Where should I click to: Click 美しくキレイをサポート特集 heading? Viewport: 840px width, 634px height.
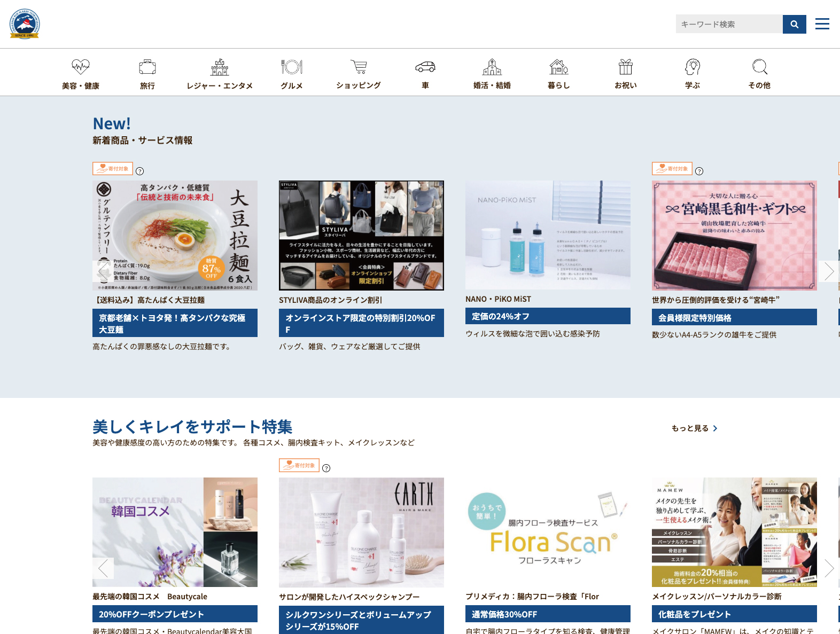192,427
